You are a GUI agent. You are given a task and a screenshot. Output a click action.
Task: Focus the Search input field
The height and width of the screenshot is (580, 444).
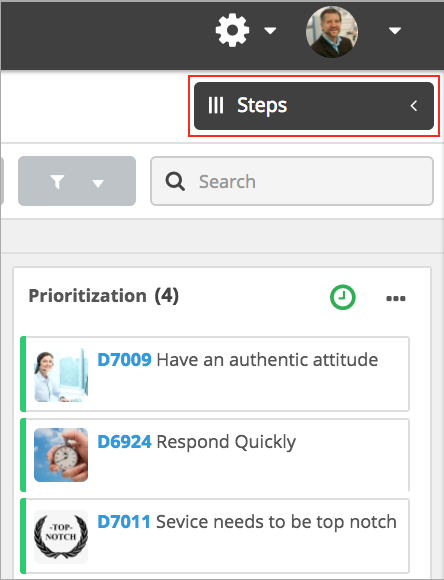292,181
